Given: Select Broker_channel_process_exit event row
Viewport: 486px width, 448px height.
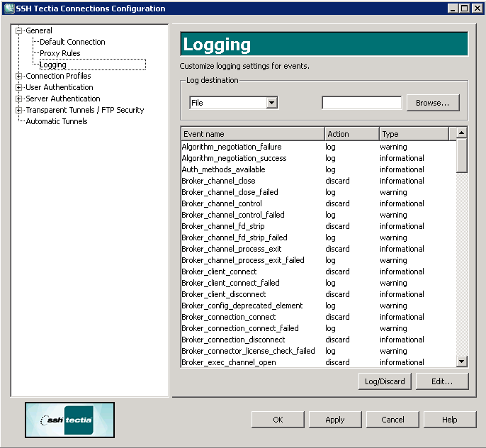Looking at the screenshot, I should point(319,249).
